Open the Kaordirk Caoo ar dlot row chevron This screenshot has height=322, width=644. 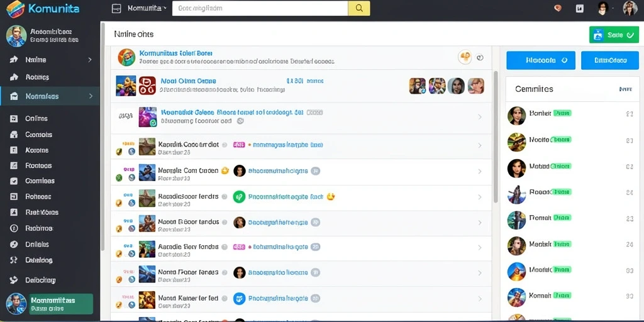tap(480, 145)
